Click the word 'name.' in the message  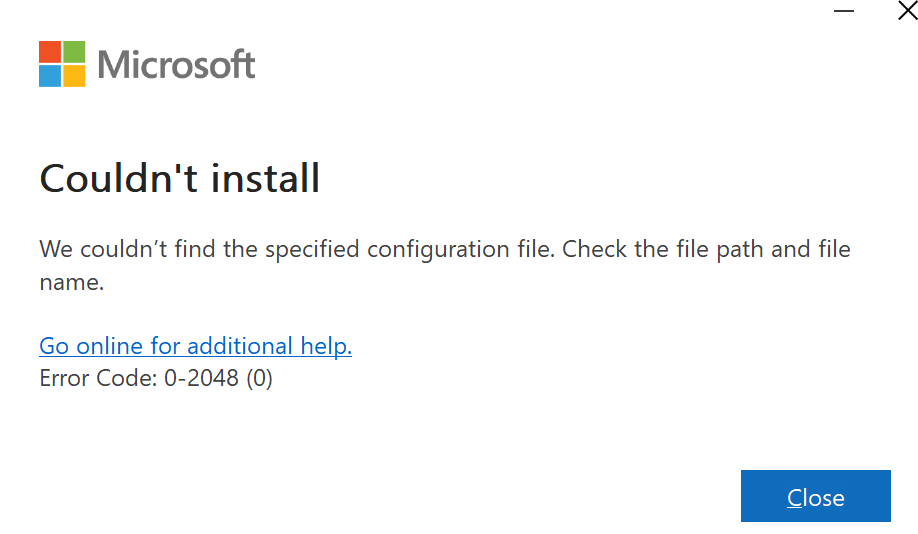(71, 282)
